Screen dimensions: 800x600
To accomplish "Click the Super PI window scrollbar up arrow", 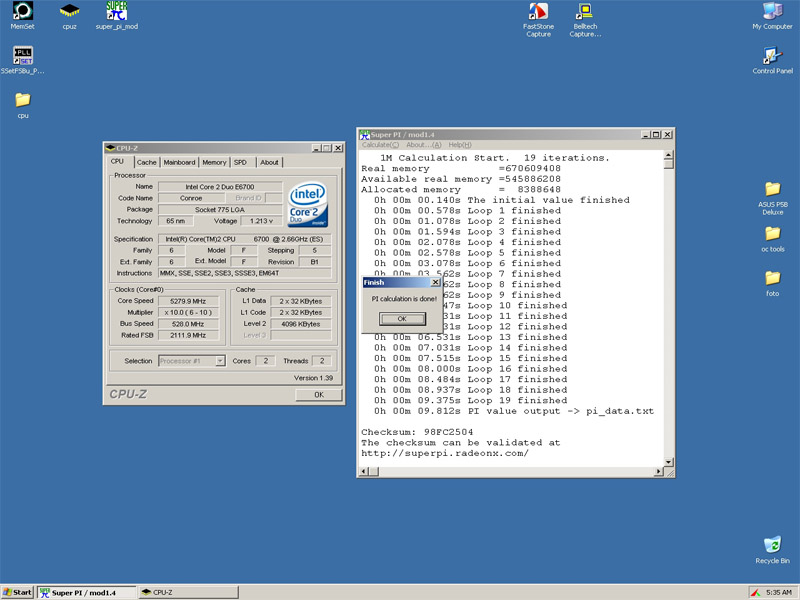I will pyautogui.click(x=668, y=156).
